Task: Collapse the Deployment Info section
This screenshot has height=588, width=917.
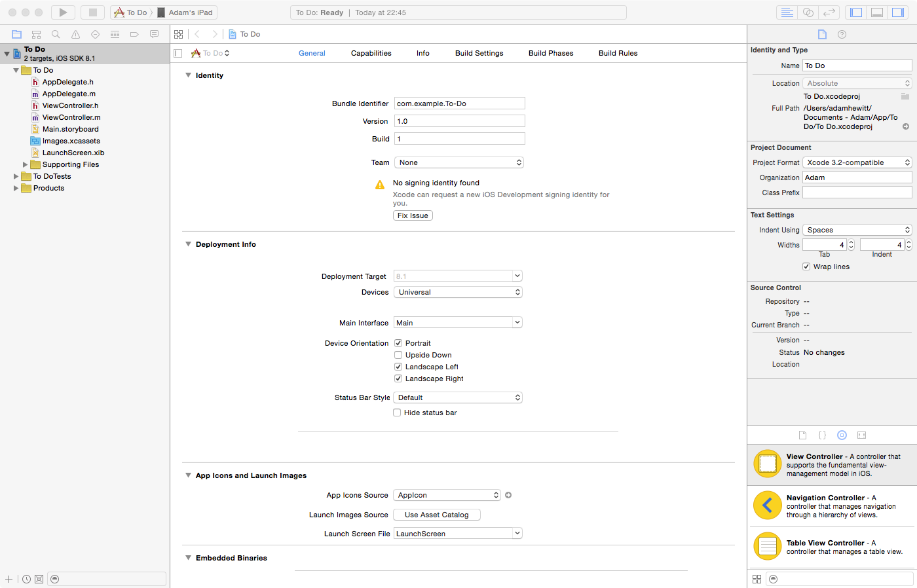Action: coord(188,244)
